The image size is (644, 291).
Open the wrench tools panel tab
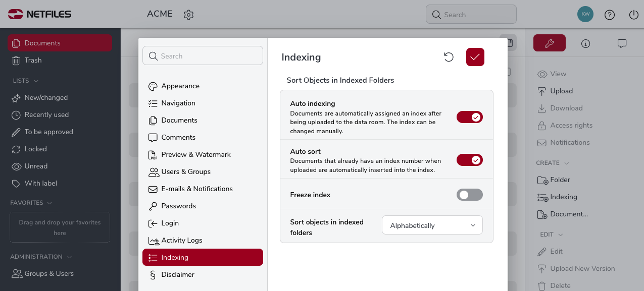pos(550,43)
